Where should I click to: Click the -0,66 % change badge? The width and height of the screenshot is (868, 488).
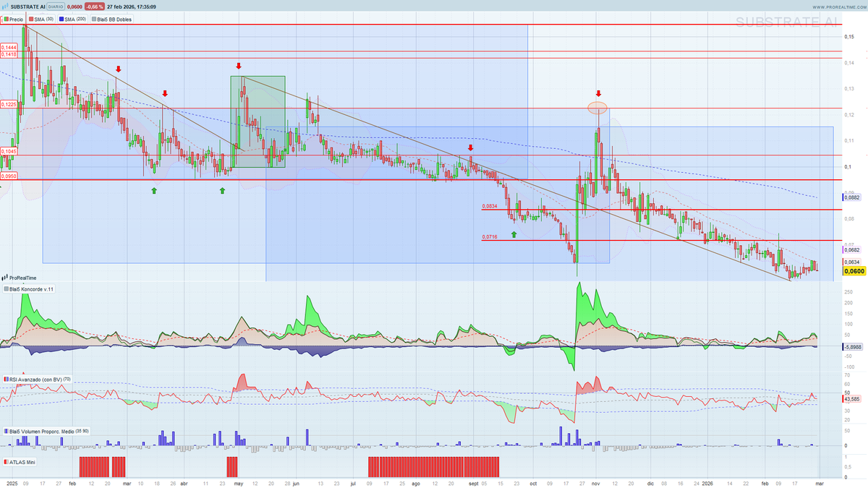pyautogui.click(x=95, y=7)
